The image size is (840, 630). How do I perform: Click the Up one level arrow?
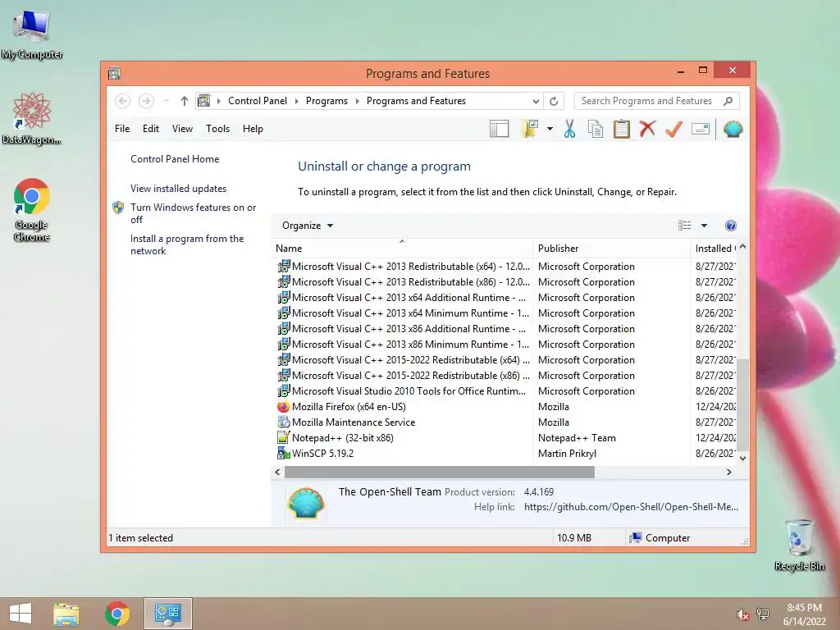click(185, 101)
